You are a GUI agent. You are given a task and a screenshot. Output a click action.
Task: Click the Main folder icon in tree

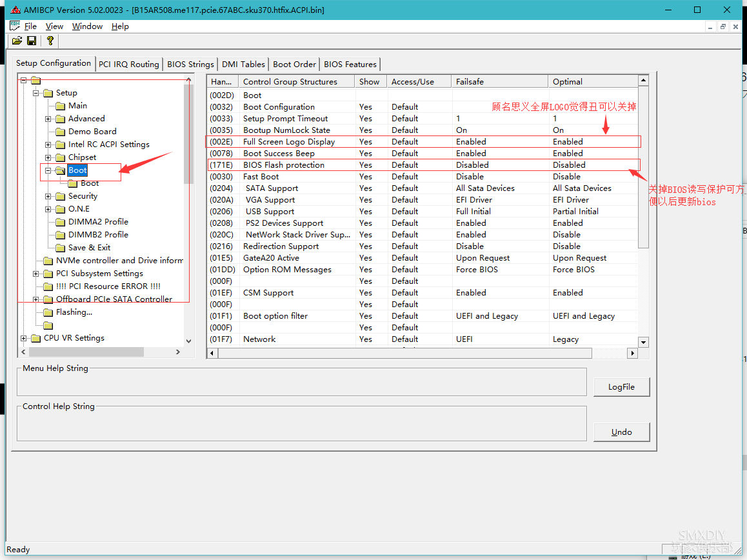[61, 106]
